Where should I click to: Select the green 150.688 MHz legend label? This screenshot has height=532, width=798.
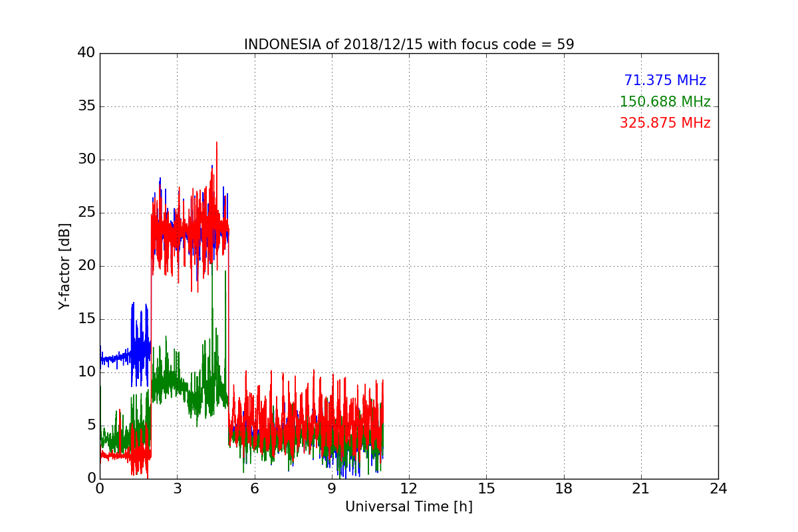(x=665, y=102)
